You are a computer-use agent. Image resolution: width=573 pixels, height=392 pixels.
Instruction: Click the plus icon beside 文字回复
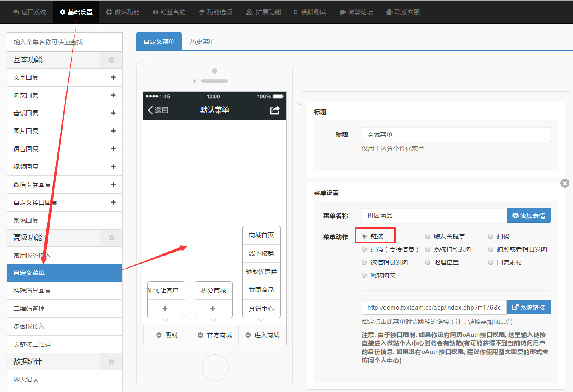[113, 77]
